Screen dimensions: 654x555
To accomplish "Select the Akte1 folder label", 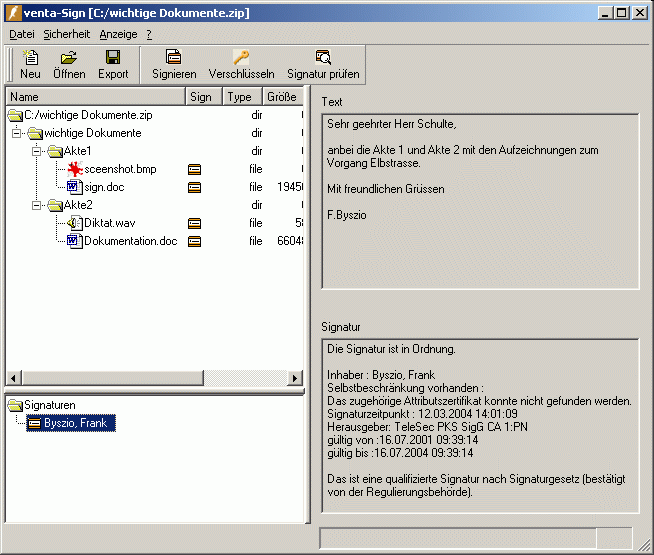I will pyautogui.click(x=78, y=151).
